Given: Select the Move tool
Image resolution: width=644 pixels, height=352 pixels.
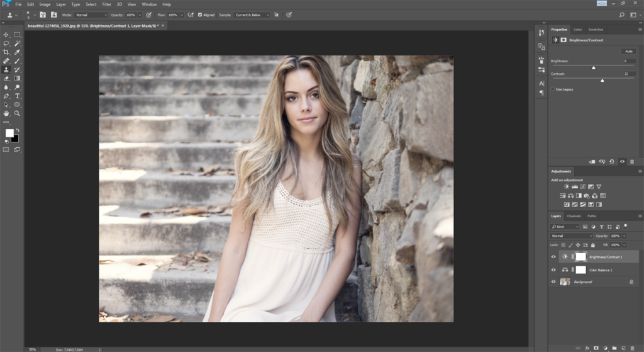Looking at the screenshot, I should coord(6,35).
